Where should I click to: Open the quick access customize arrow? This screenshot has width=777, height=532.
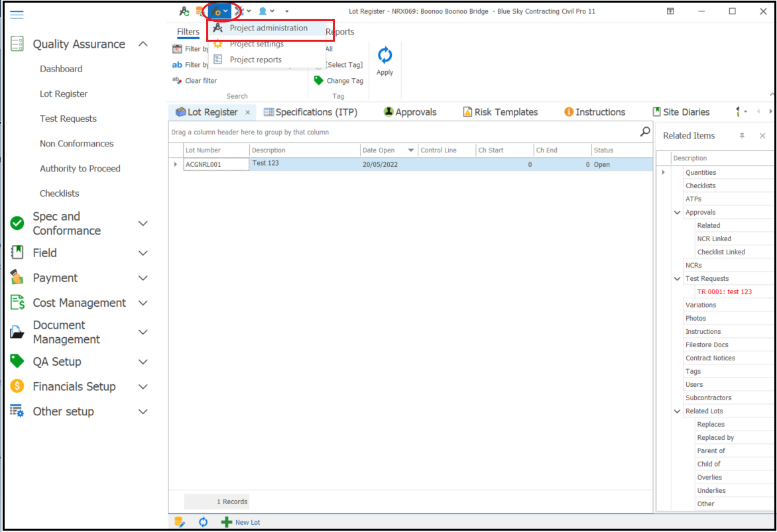[x=287, y=11]
